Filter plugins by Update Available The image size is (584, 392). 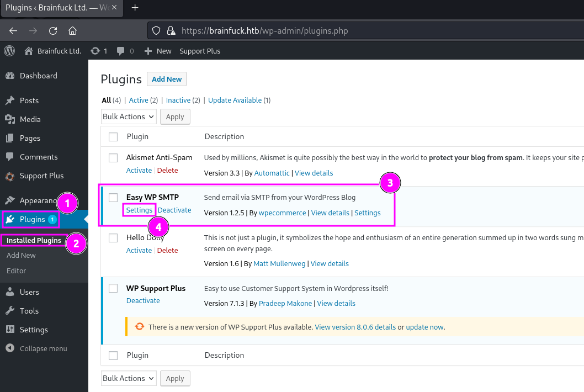235,100
